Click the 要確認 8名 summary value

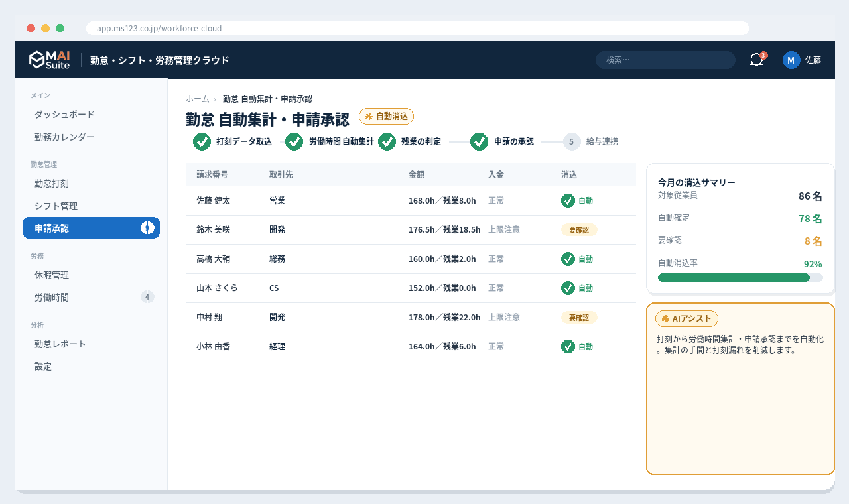[813, 241]
